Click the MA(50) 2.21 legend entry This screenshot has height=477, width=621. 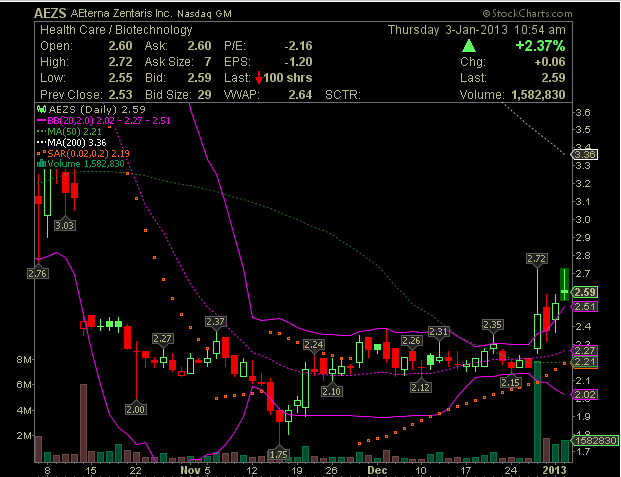pyautogui.click(x=69, y=131)
